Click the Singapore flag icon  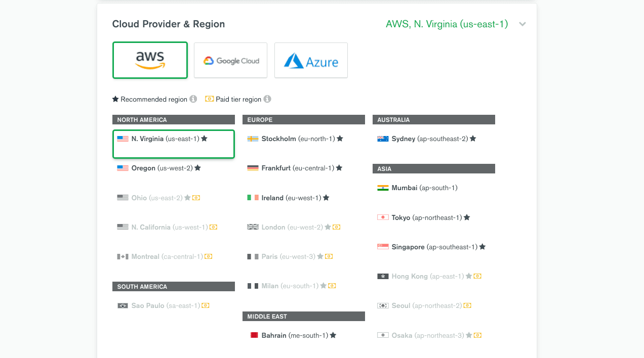[383, 247]
